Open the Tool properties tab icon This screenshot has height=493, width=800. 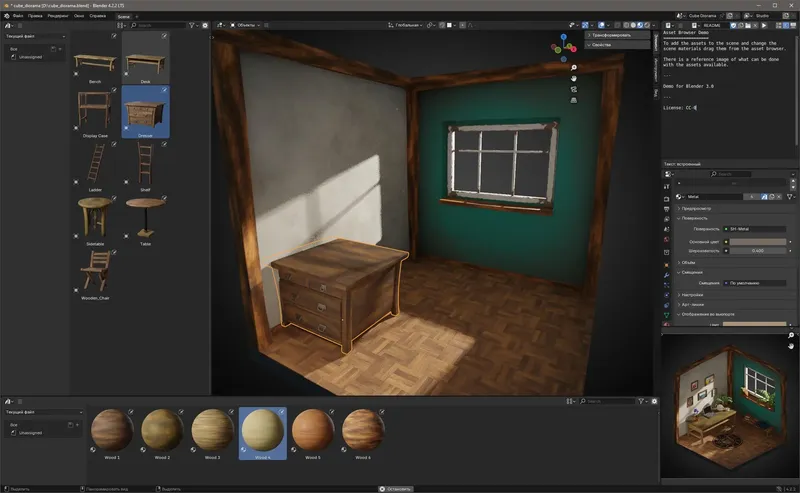coord(667,186)
